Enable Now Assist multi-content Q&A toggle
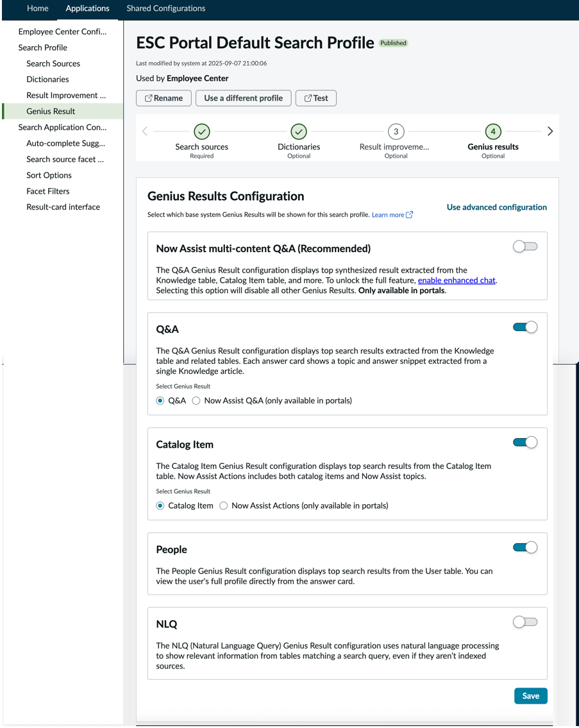This screenshot has width=579, height=728. click(x=525, y=246)
